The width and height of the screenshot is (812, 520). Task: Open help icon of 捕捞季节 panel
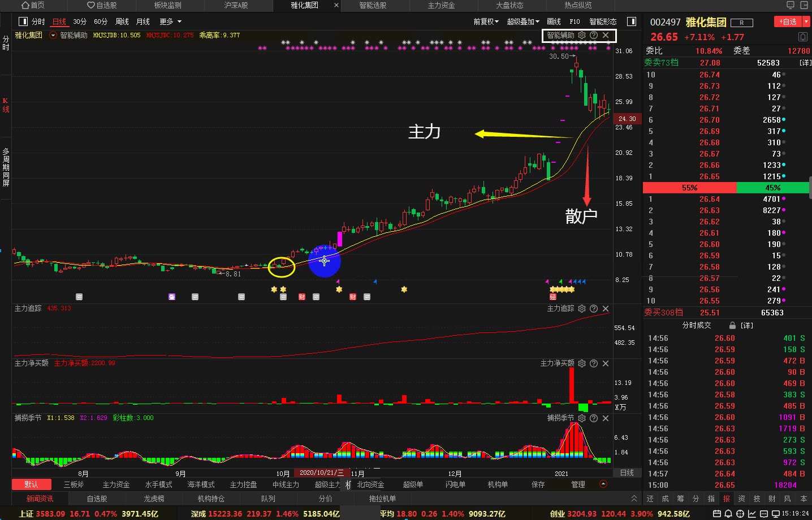pos(594,418)
